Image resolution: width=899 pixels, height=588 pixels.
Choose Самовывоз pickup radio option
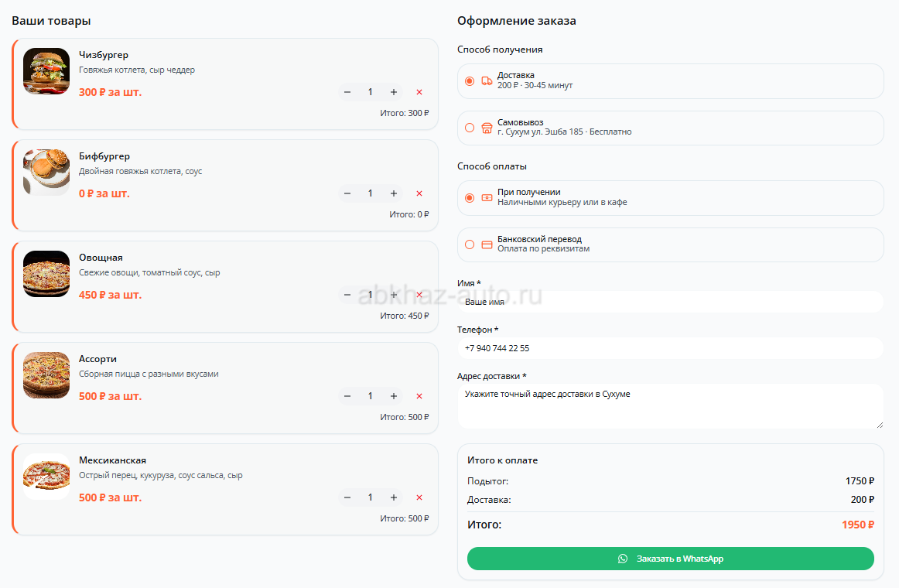tap(470, 128)
